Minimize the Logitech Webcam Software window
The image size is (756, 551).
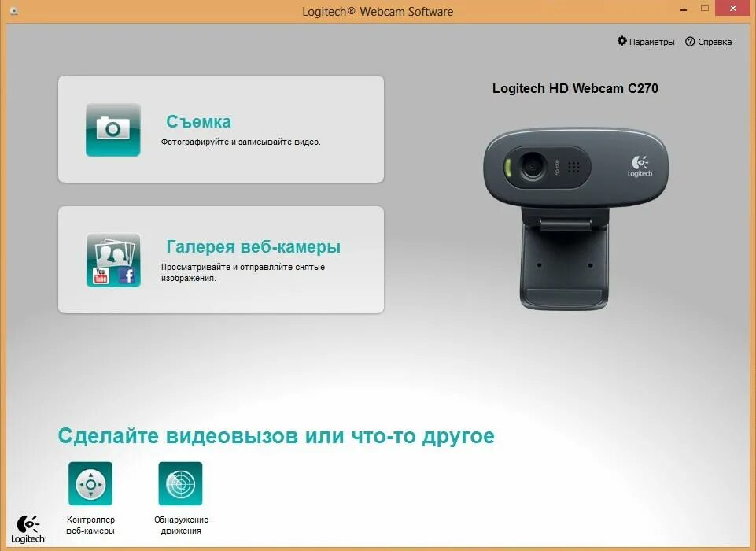point(684,9)
